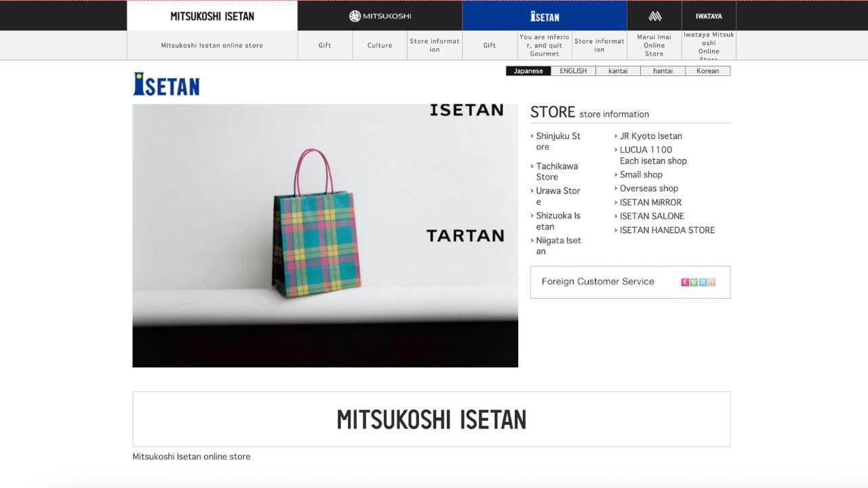Open the Niigata Isetan link

558,245
